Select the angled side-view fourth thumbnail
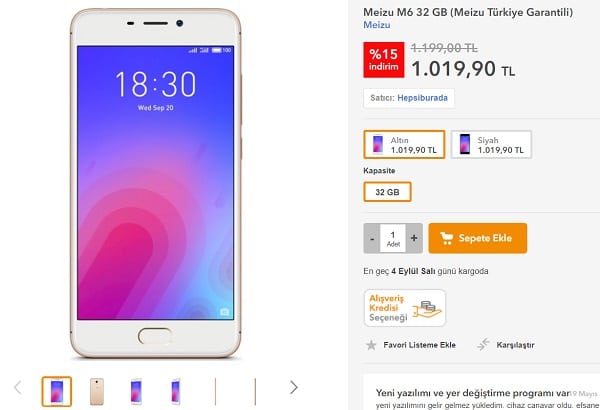The height and width of the screenshot is (410, 600). click(176, 391)
